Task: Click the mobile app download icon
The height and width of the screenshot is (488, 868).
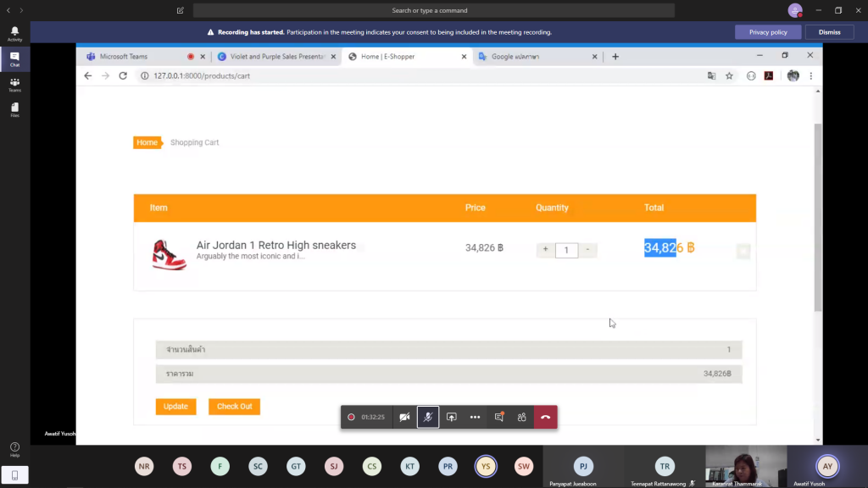Action: coord(14,475)
